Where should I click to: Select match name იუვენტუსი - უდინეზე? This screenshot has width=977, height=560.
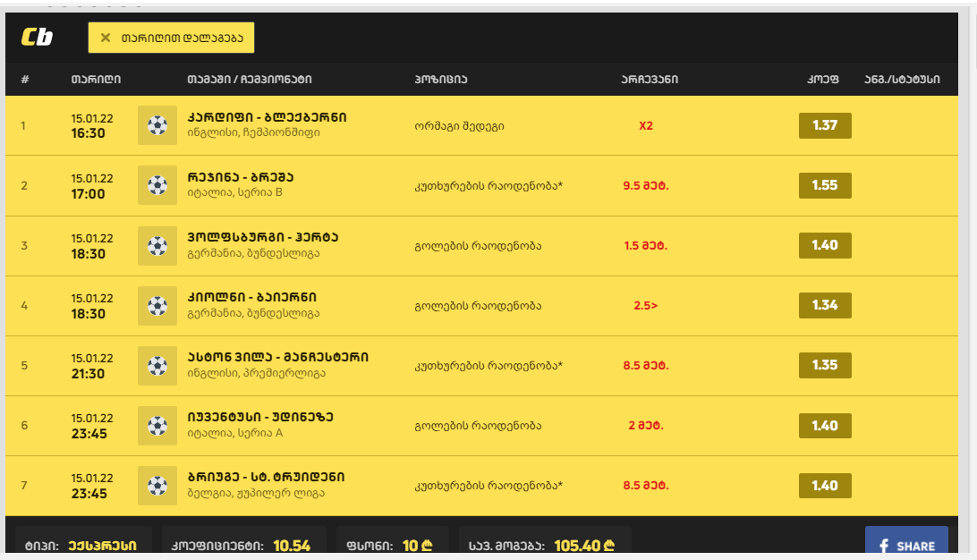click(260, 417)
